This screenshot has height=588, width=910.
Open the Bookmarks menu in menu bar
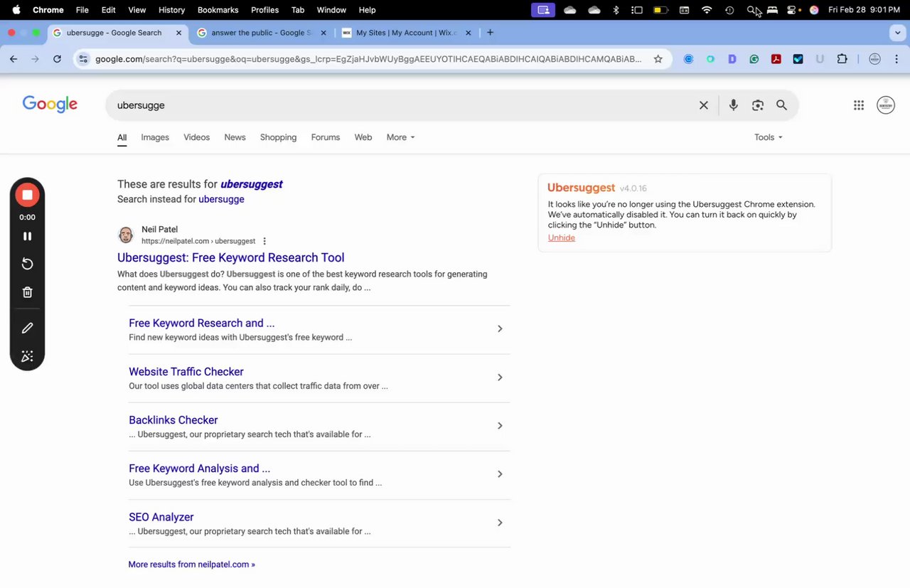click(x=218, y=10)
